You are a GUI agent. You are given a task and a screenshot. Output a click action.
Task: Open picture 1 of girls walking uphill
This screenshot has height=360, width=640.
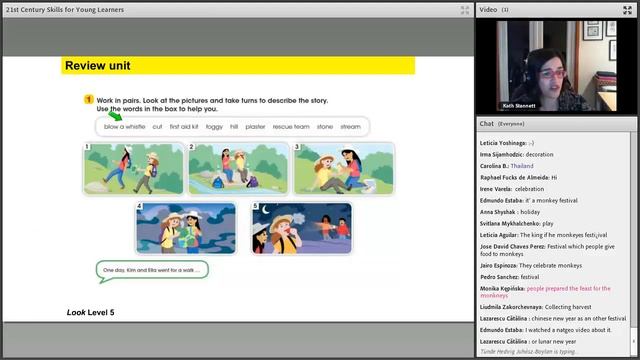point(133,169)
